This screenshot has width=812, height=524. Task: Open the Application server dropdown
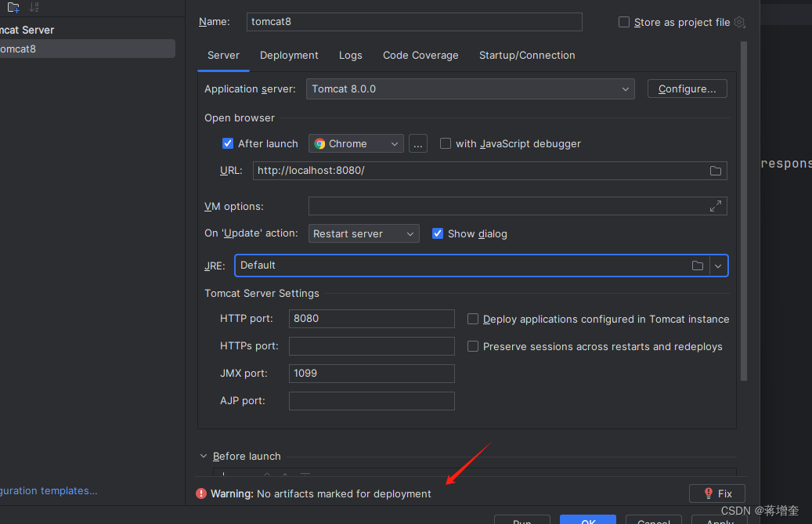click(x=471, y=89)
